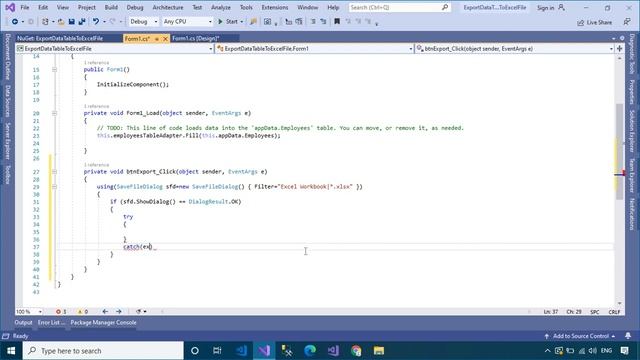Collapse the btnExport_Click method outlining

click(x=54, y=172)
